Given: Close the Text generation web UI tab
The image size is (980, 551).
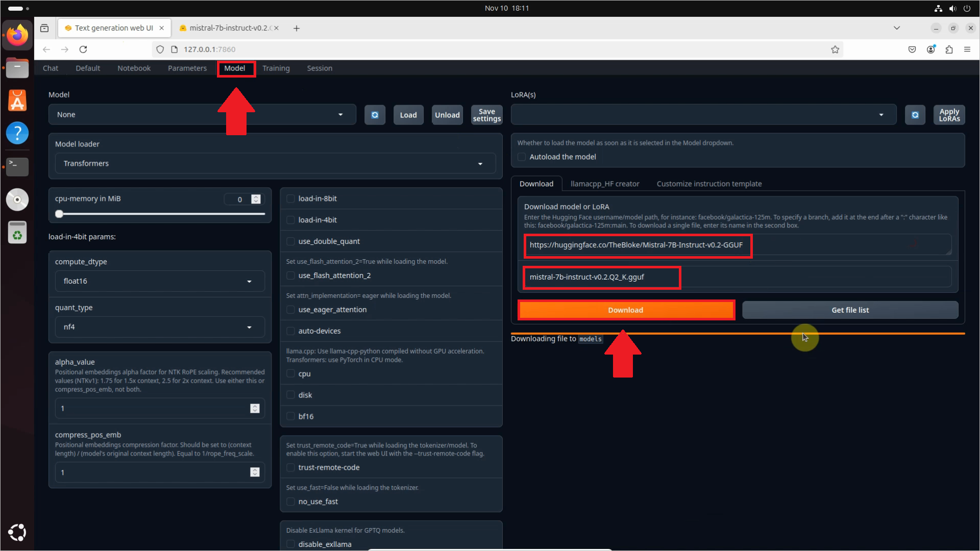Looking at the screenshot, I should click(162, 28).
